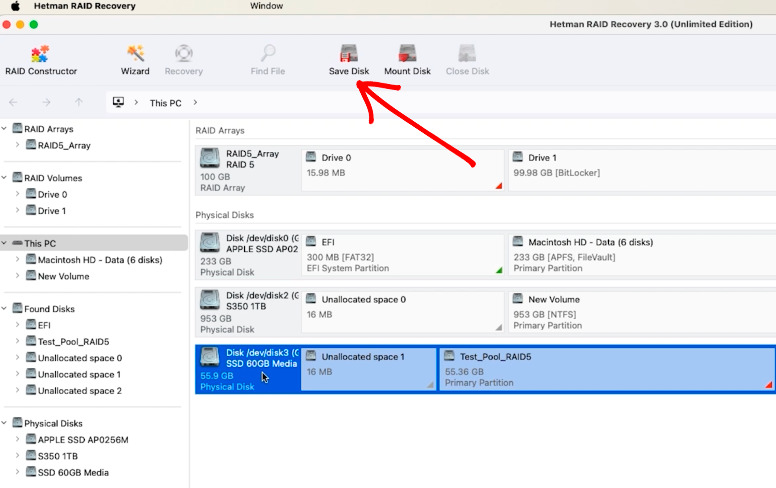Click This PC in the path bar
The height and width of the screenshot is (488, 776).
[x=165, y=103]
